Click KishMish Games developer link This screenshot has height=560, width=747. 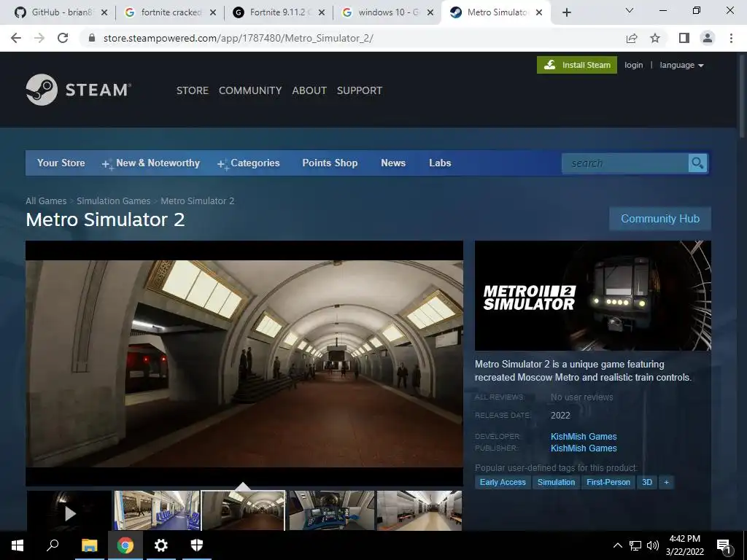click(584, 437)
